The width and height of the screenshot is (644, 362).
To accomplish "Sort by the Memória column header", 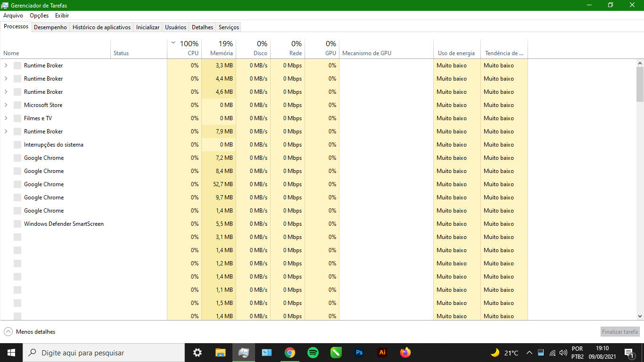I will coord(219,49).
